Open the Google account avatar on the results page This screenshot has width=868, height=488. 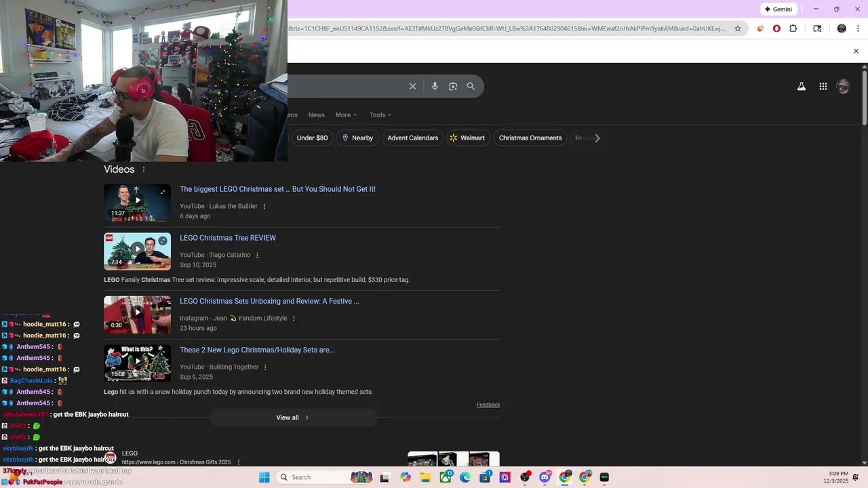click(843, 86)
